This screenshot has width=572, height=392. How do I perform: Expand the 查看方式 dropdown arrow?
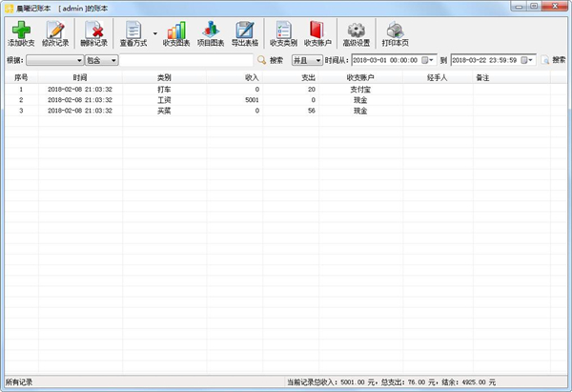[x=155, y=33]
